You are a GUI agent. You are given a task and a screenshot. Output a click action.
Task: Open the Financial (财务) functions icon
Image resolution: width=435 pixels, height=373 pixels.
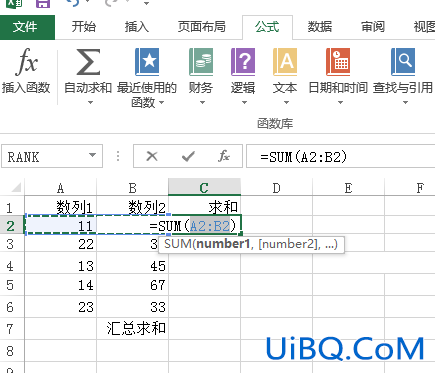[201, 62]
